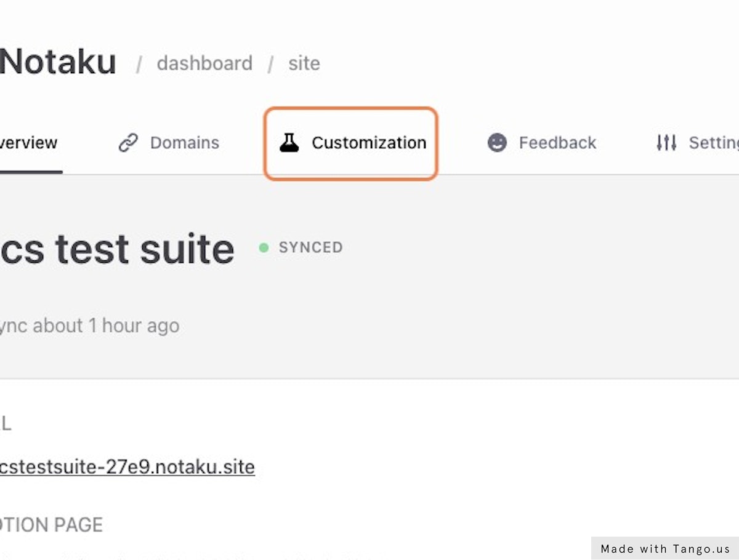The image size is (739, 560).
Task: Click the site breadcrumb item
Action: [304, 63]
